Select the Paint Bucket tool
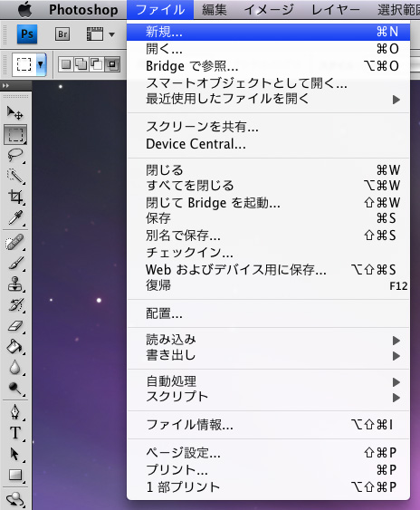The image size is (420, 510). pos(15,346)
